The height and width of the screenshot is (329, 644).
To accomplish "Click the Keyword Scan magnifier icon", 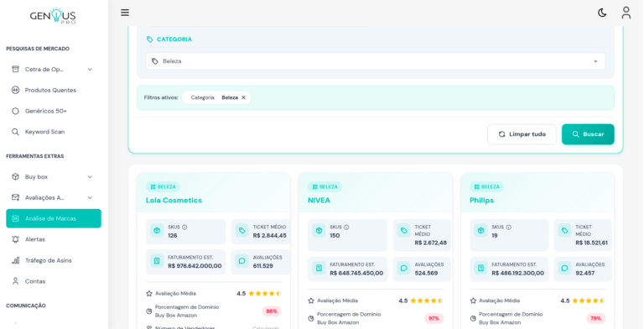I will click(x=15, y=132).
